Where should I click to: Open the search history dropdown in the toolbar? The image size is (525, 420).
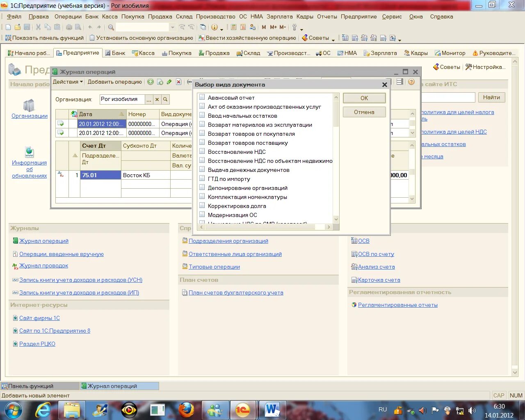point(173,27)
